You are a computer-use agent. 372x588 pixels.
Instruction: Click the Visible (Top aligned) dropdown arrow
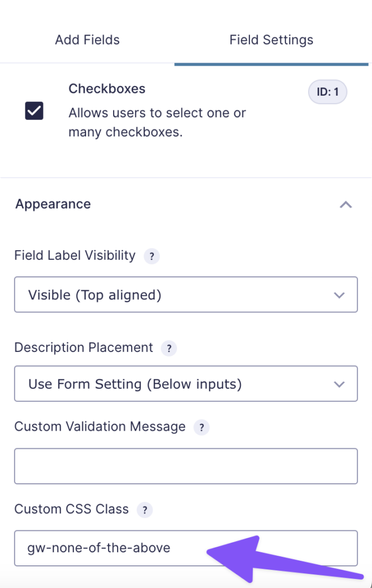click(339, 295)
